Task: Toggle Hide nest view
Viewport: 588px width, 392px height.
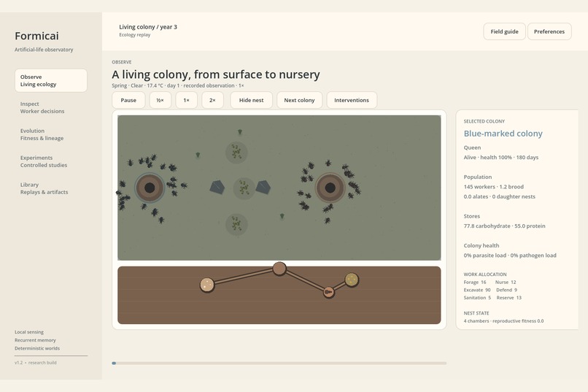Action: [x=251, y=100]
